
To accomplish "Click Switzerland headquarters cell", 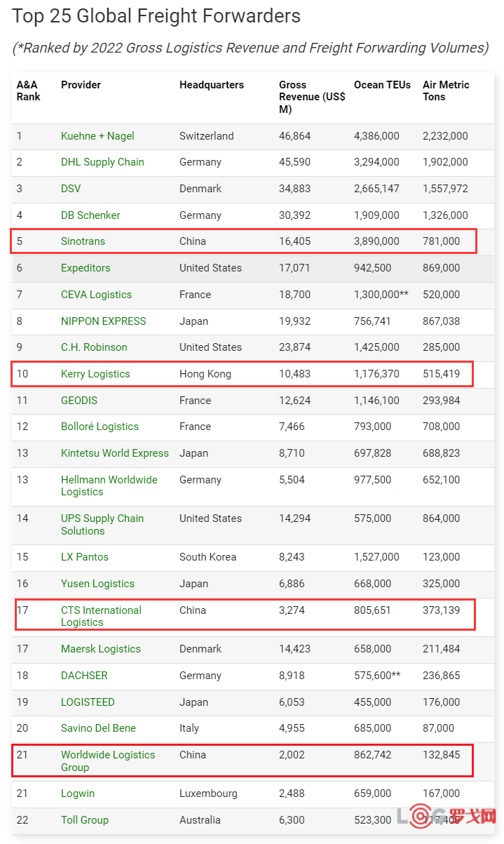I will pyautogui.click(x=207, y=136).
